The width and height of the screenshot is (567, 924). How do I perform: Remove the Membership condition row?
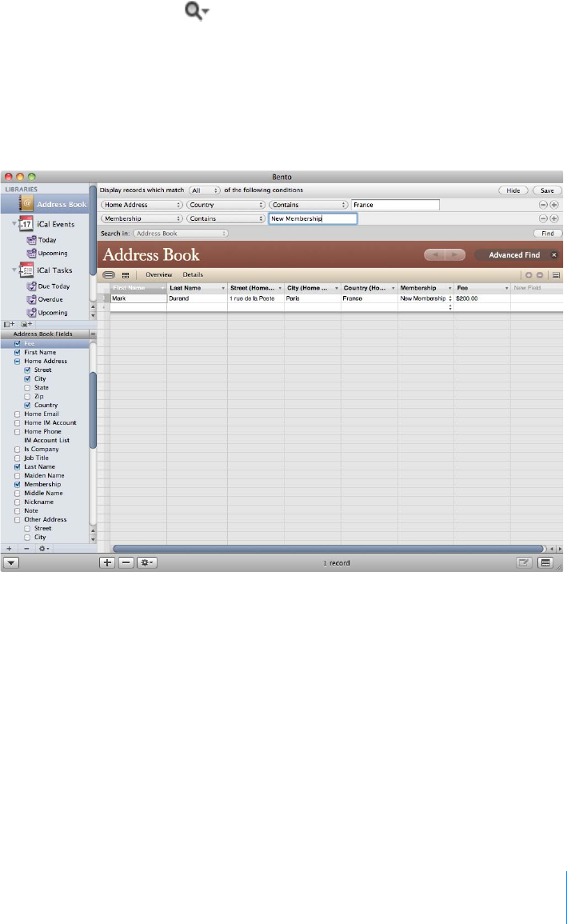tap(544, 218)
